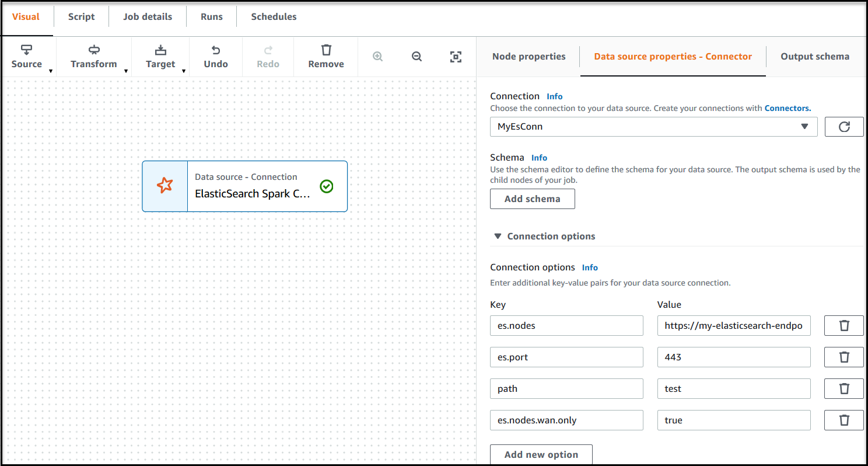Image resolution: width=868 pixels, height=466 pixels.
Task: Switch to the Script tab
Action: pyautogui.click(x=81, y=17)
